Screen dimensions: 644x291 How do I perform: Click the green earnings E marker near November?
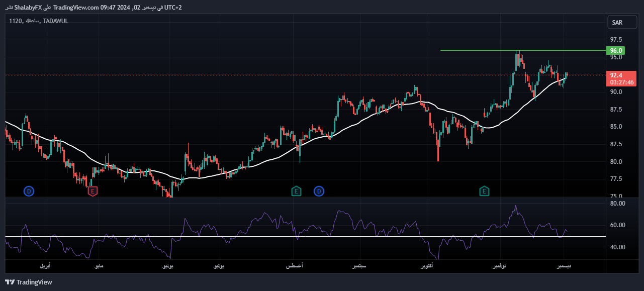[x=484, y=191]
